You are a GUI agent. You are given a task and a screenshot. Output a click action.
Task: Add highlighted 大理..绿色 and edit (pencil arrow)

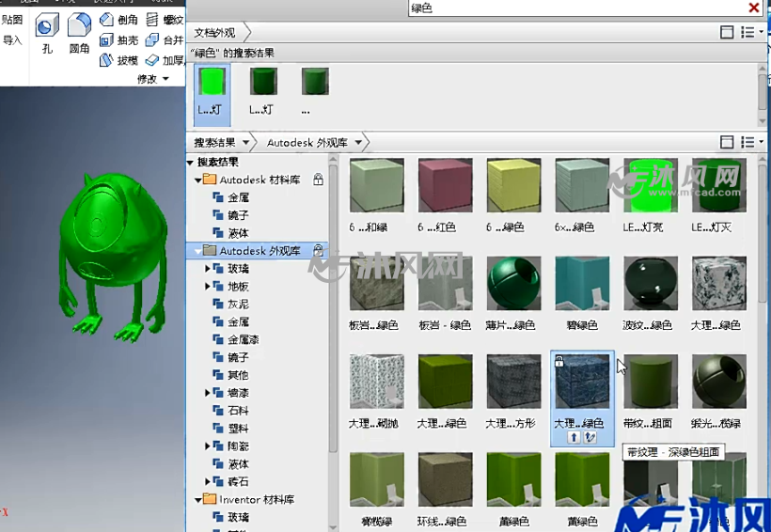(590, 437)
